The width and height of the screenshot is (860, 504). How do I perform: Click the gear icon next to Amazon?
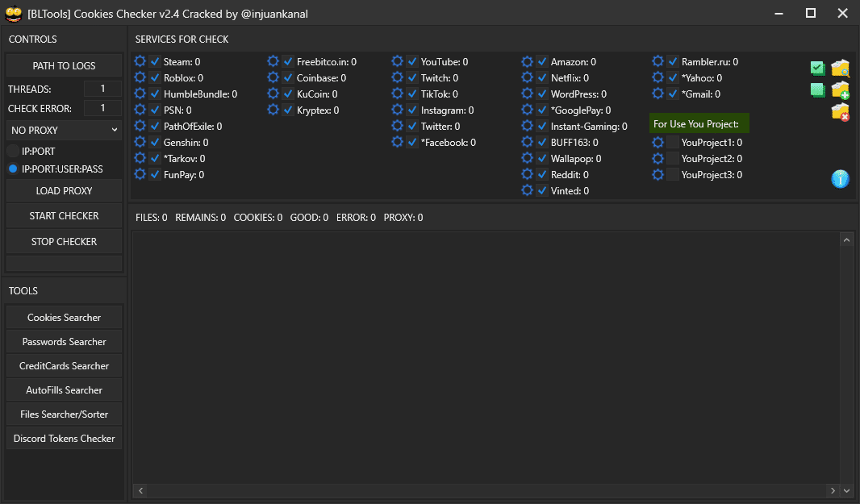[528, 62]
